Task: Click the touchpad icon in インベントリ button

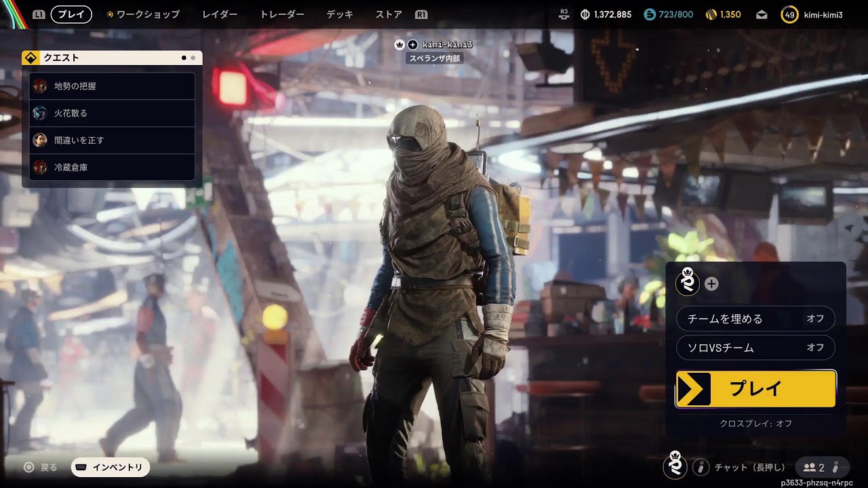Action: (x=81, y=468)
